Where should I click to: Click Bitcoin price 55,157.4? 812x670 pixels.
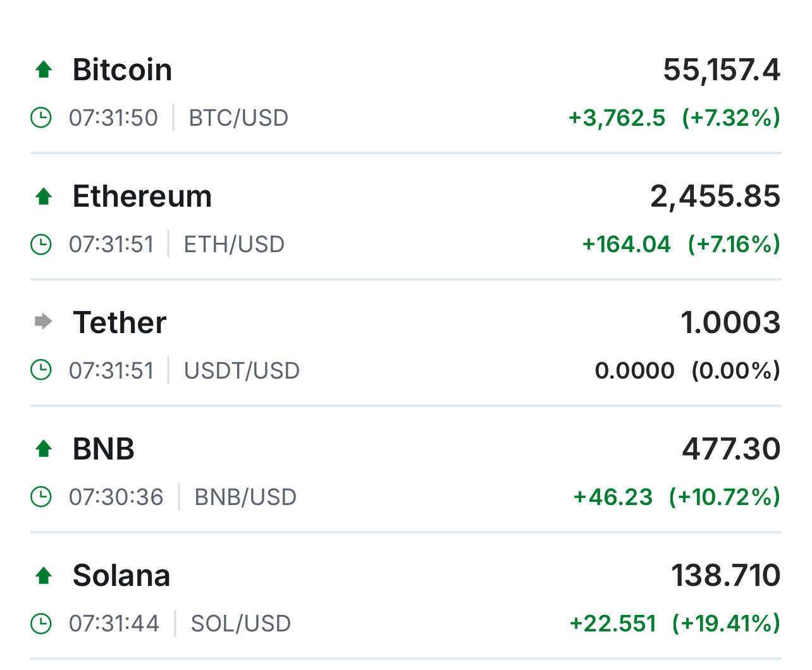[722, 70]
